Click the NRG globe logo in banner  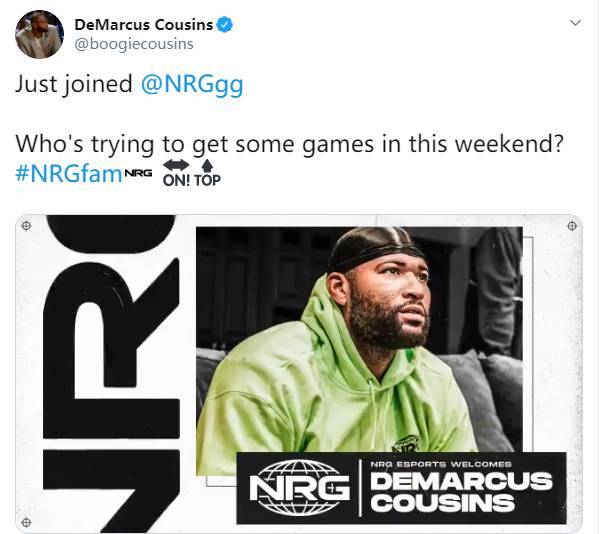click(x=300, y=487)
